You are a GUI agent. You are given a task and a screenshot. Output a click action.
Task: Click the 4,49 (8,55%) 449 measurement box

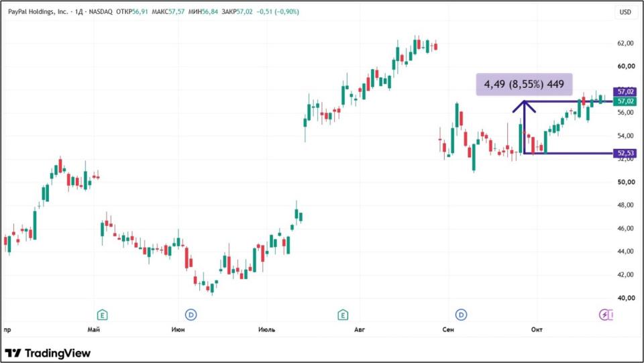coord(524,85)
